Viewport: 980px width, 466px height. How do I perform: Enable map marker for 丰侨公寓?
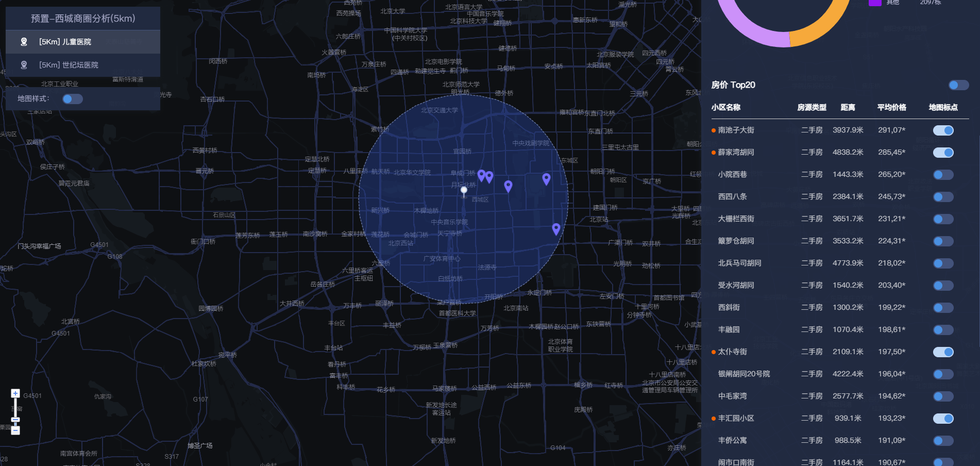point(943,441)
